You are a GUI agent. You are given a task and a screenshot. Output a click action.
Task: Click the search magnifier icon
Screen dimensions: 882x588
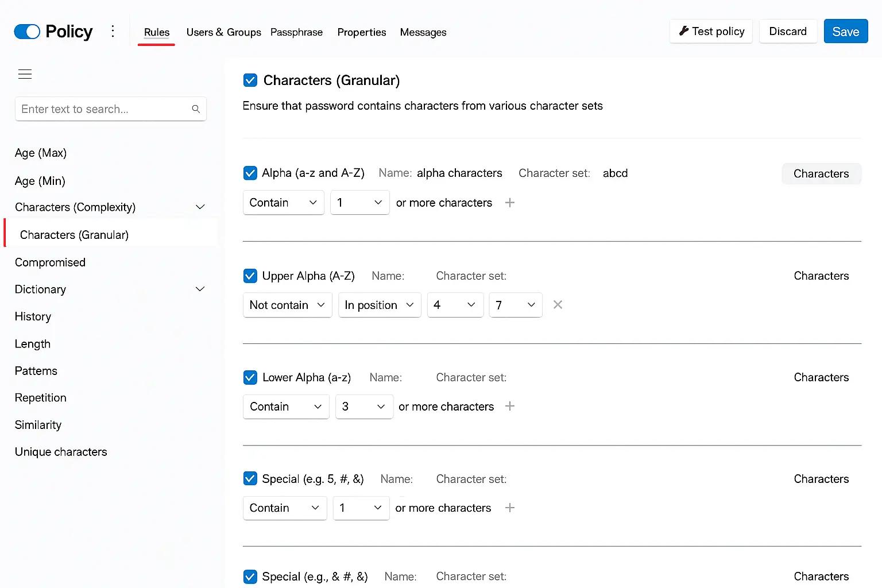pyautogui.click(x=196, y=109)
